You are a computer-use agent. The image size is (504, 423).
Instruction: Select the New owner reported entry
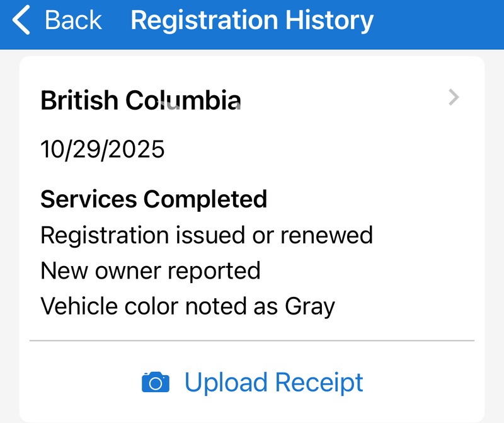pyautogui.click(x=151, y=271)
